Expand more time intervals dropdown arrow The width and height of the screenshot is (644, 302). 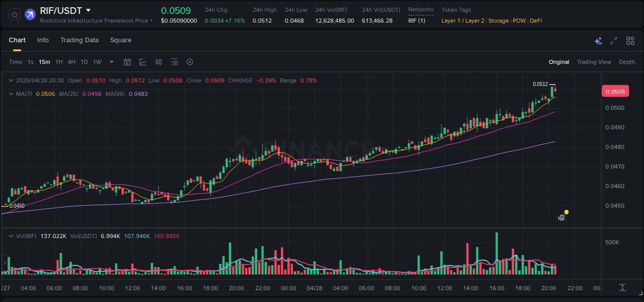pos(111,62)
